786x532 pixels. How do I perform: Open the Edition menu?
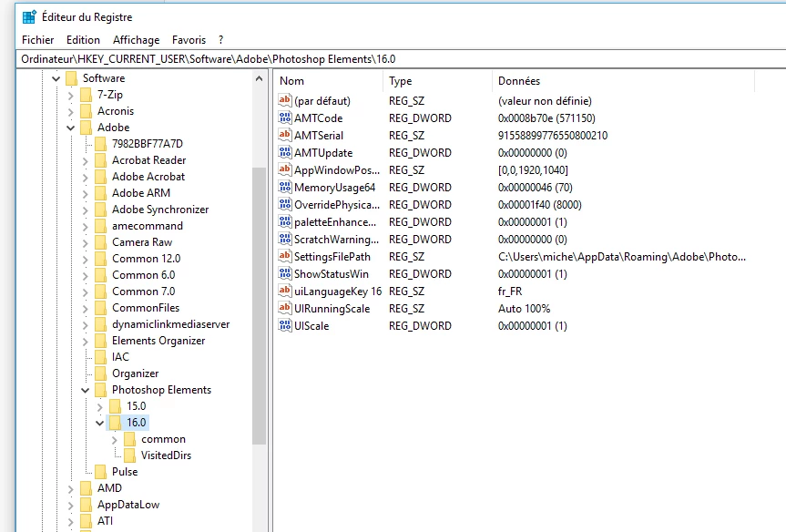(x=83, y=40)
